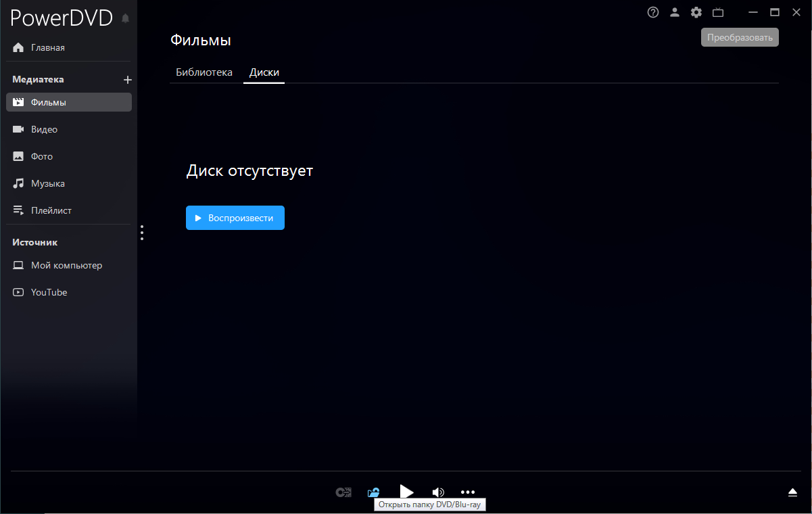Maximize the PowerDVD window
The height and width of the screenshot is (514, 812).
[775, 12]
